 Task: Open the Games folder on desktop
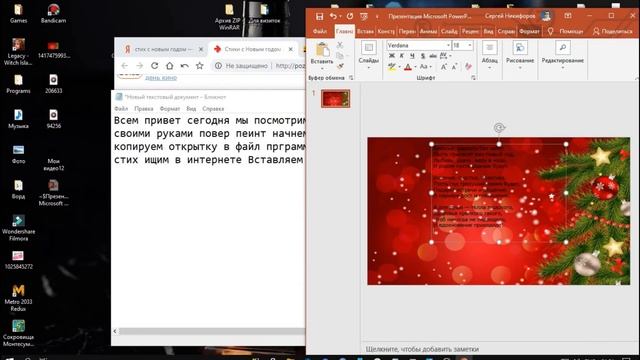[x=18, y=13]
